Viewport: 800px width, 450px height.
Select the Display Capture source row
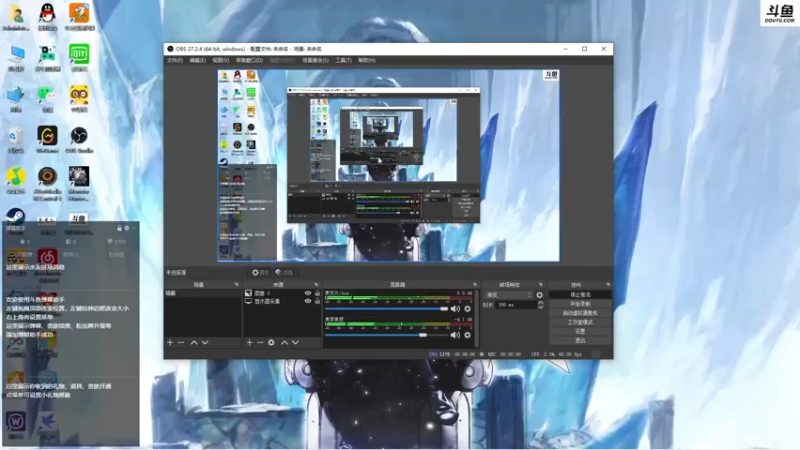click(x=282, y=301)
